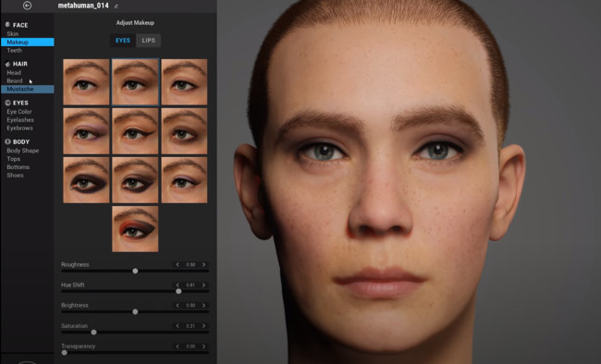This screenshot has width=601, height=364.
Task: Select the third eye preset in the middle row
Action: click(184, 131)
